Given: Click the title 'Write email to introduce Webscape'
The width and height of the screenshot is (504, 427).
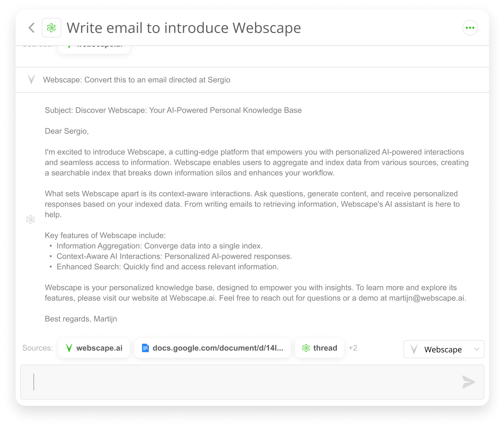Looking at the screenshot, I should (x=184, y=28).
